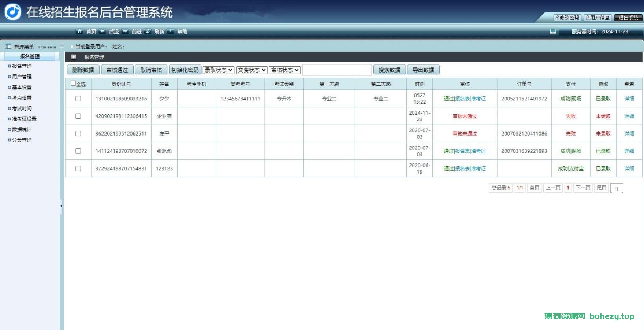Image resolution: width=644 pixels, height=330 pixels.
Task: Open 基本设置 in the sidebar
Action: pyautogui.click(x=22, y=87)
